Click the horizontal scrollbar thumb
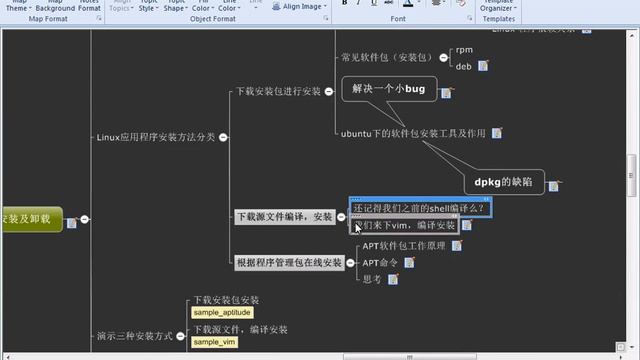 point(409,357)
